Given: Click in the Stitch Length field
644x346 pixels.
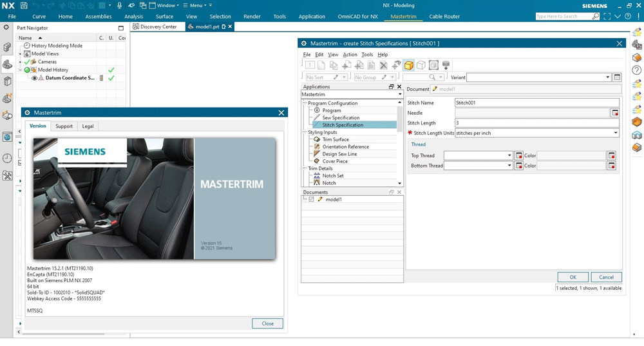Looking at the screenshot, I should click(x=537, y=123).
